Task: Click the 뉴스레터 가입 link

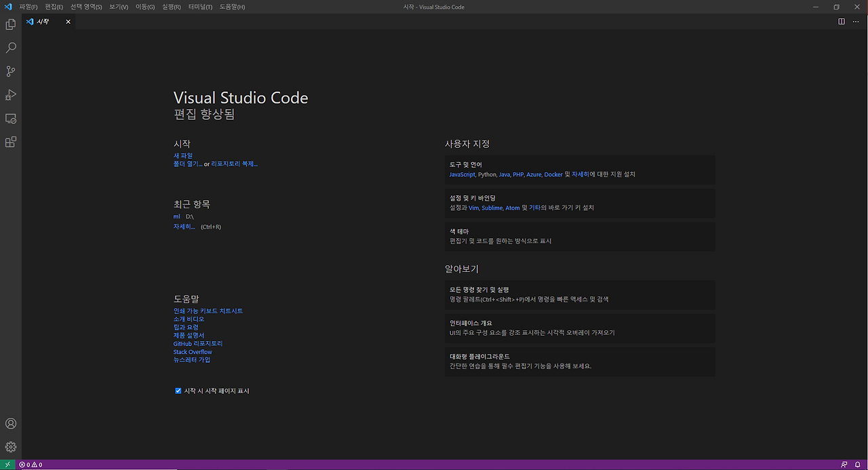Action: coord(192,359)
